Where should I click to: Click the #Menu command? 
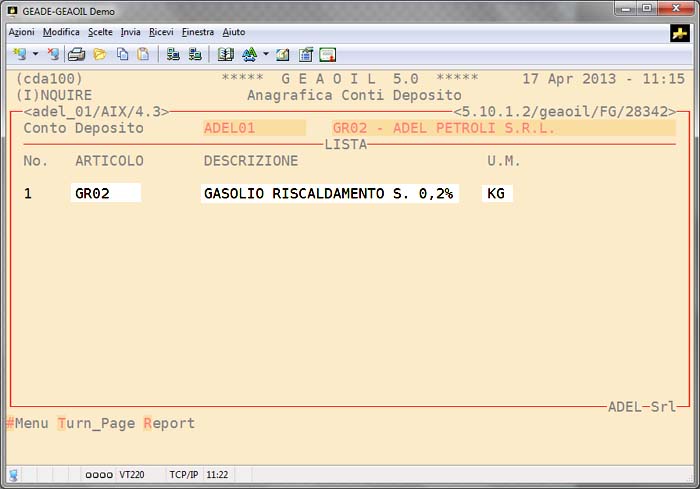point(28,424)
